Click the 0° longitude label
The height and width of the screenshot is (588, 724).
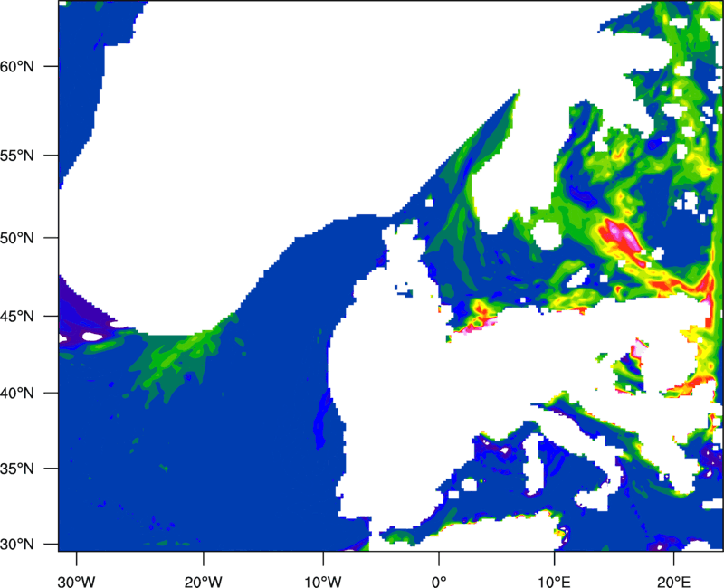pyautogui.click(x=439, y=582)
